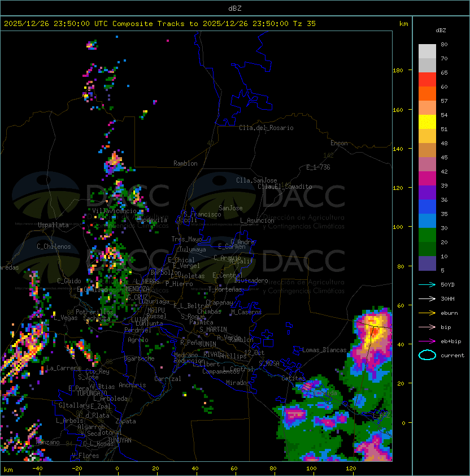This screenshot has width=470, height=476.
Task: Click the Uspallata label on map
Action: point(53,225)
